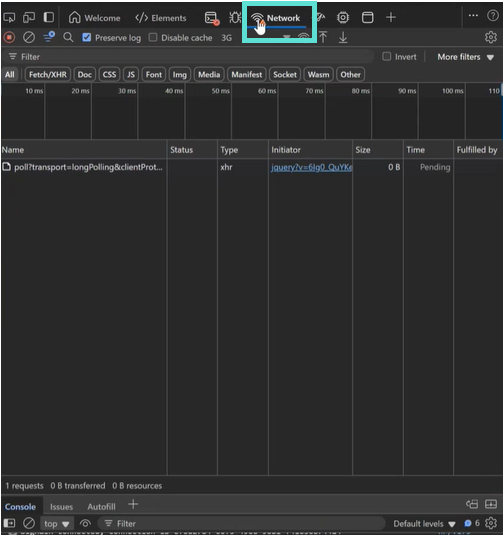Open DevTools help question mark icon
The height and width of the screenshot is (539, 504).
pyautogui.click(x=493, y=15)
